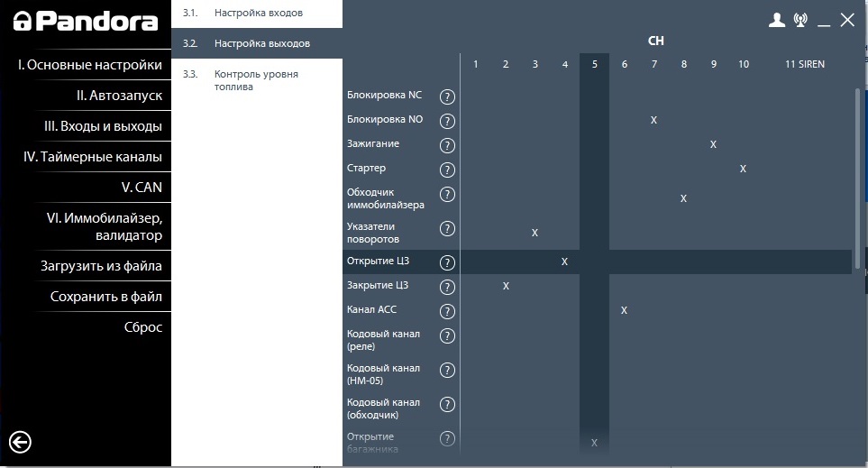This screenshot has height=468, width=868.
Task: Open help icon for Блокировка NC
Action: (x=447, y=97)
